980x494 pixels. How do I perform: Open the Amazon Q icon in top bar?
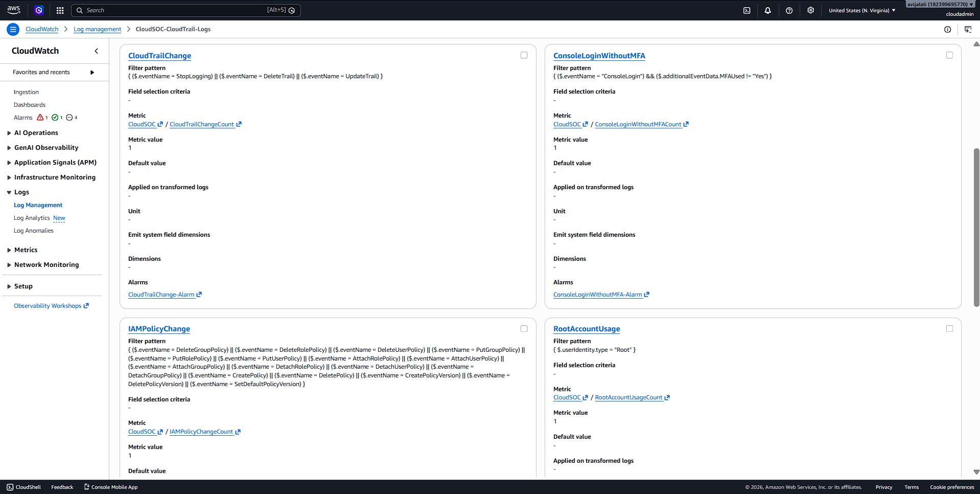coord(39,10)
